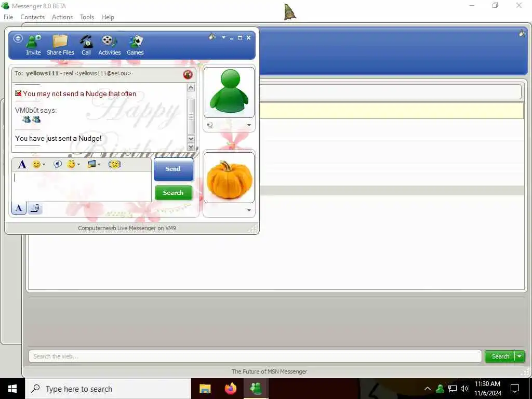Click 'The Future of MSN Messenger' footer link
Screen dimensions: 532x399
(x=270, y=371)
